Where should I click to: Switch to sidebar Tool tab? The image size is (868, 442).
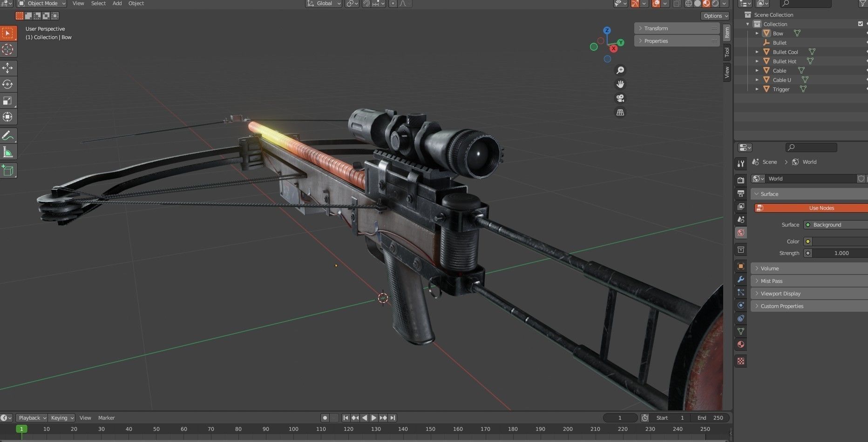click(727, 53)
